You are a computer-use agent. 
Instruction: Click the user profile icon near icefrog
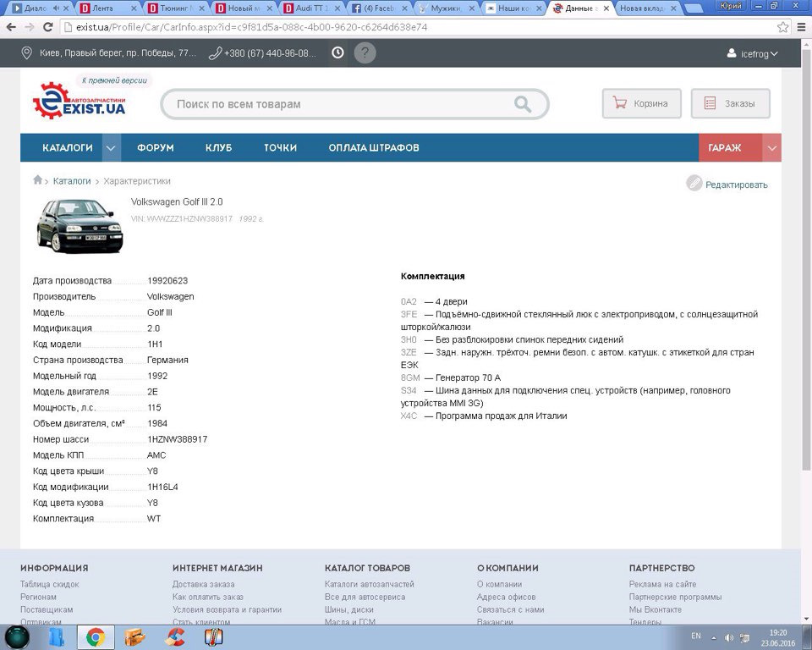731,52
